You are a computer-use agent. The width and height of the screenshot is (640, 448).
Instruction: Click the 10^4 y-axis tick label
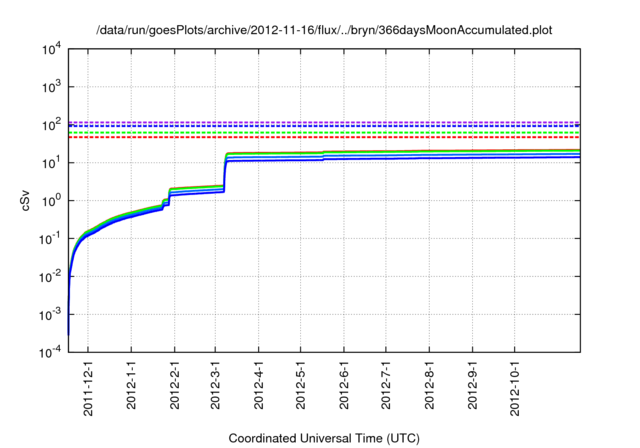click(x=52, y=49)
